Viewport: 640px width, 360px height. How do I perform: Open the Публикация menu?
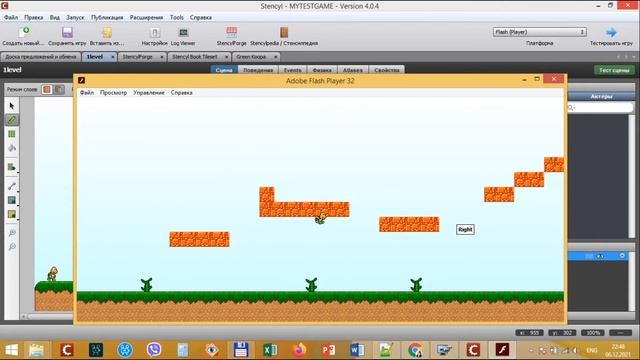[x=107, y=18]
